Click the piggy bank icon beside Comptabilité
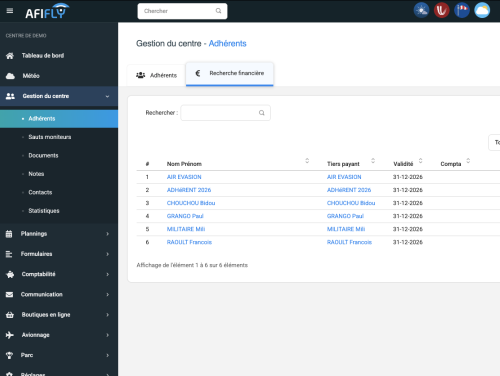Image resolution: width=500 pixels, height=376 pixels. tap(10, 274)
